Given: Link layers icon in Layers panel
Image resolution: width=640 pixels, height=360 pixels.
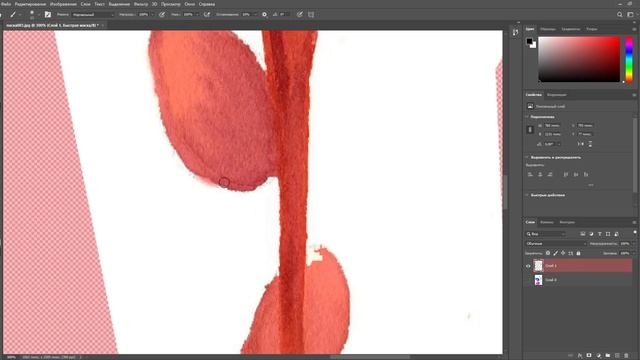Looking at the screenshot, I should point(571,356).
